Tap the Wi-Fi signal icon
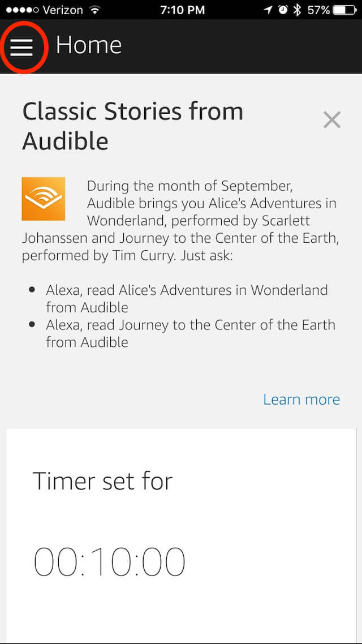Screen dimensions: 362x644 pyautogui.click(x=96, y=10)
